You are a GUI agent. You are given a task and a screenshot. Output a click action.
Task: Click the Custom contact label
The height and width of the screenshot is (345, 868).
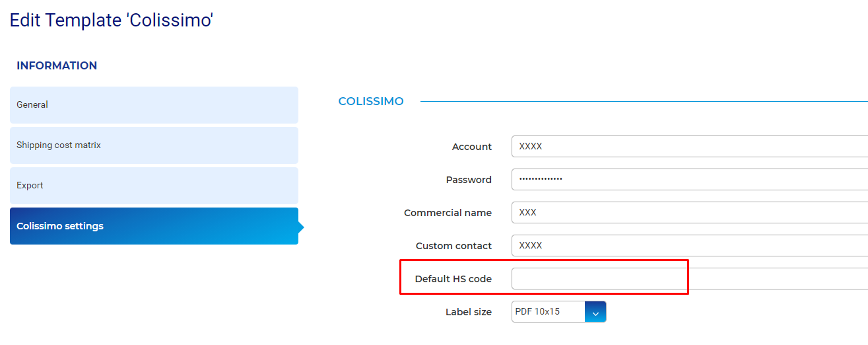coord(453,246)
